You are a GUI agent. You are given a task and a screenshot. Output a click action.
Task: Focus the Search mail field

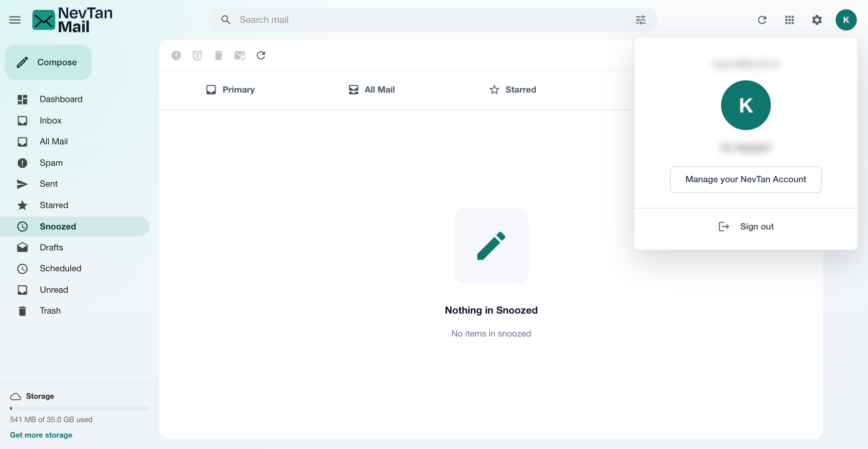pos(433,20)
